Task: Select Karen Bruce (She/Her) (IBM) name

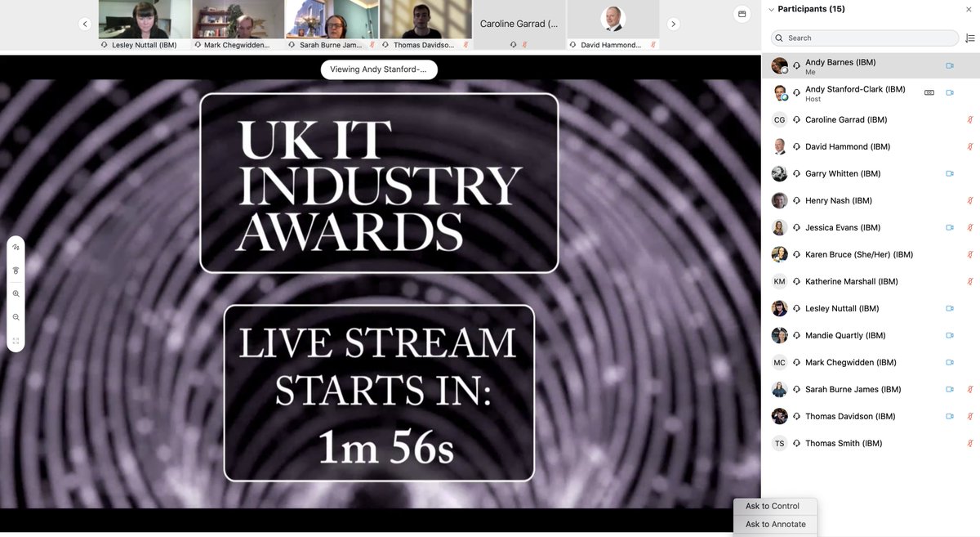Action: coord(859,254)
